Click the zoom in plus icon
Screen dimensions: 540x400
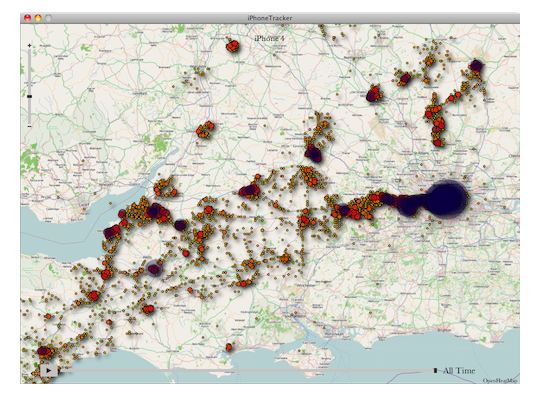(x=29, y=45)
